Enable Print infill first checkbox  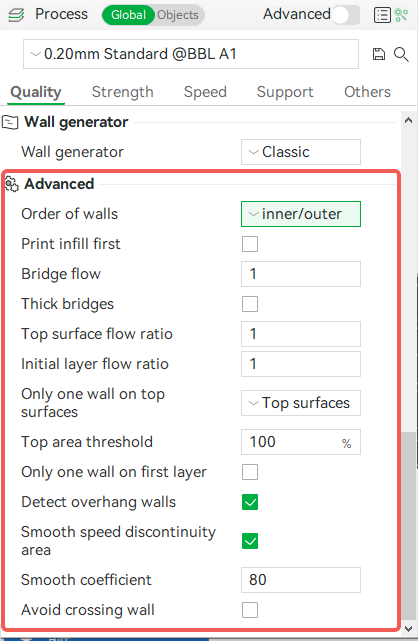coord(250,244)
